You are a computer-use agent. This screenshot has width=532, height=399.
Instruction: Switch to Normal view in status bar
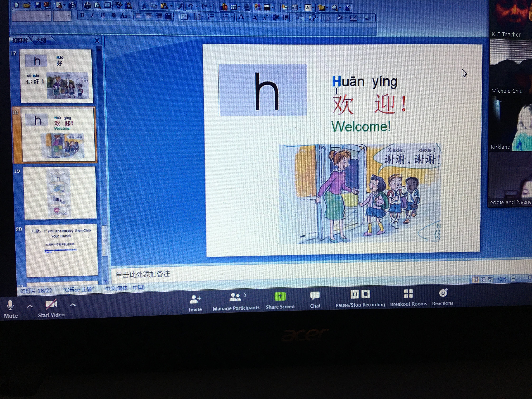476,279
